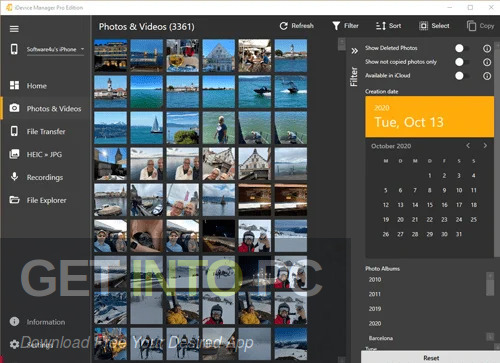Select the 2019 photo album
The width and height of the screenshot is (500, 363).
click(375, 309)
